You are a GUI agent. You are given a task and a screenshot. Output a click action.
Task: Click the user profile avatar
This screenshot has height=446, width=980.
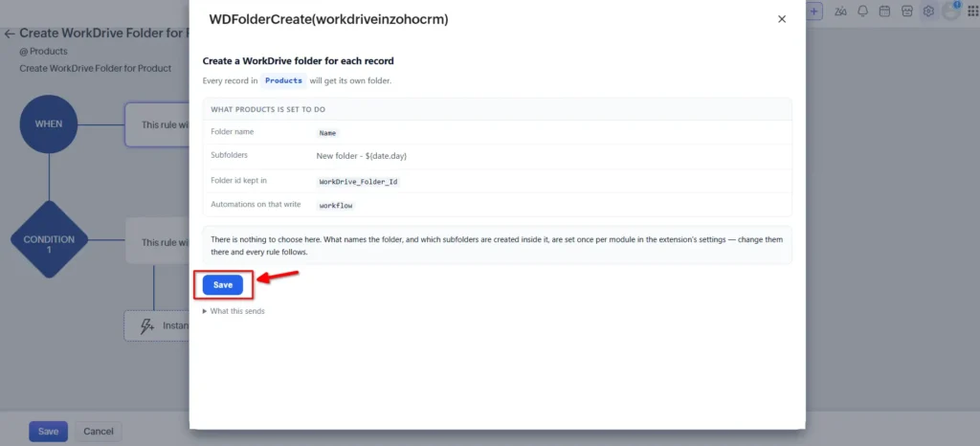[950, 11]
